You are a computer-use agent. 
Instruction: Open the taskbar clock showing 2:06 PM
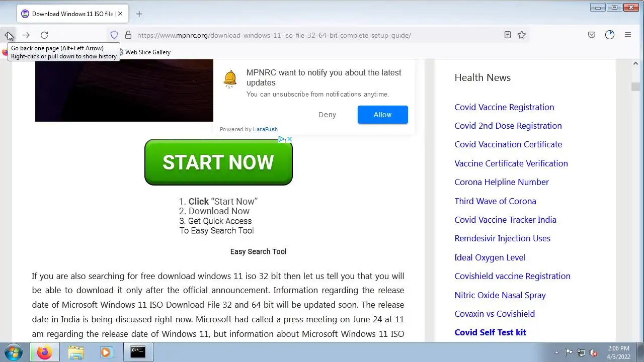(618, 352)
